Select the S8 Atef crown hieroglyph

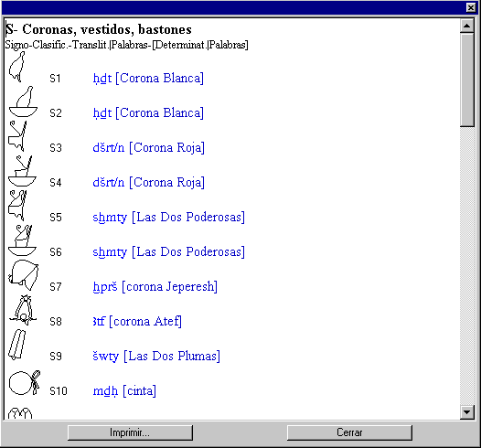click(x=23, y=310)
